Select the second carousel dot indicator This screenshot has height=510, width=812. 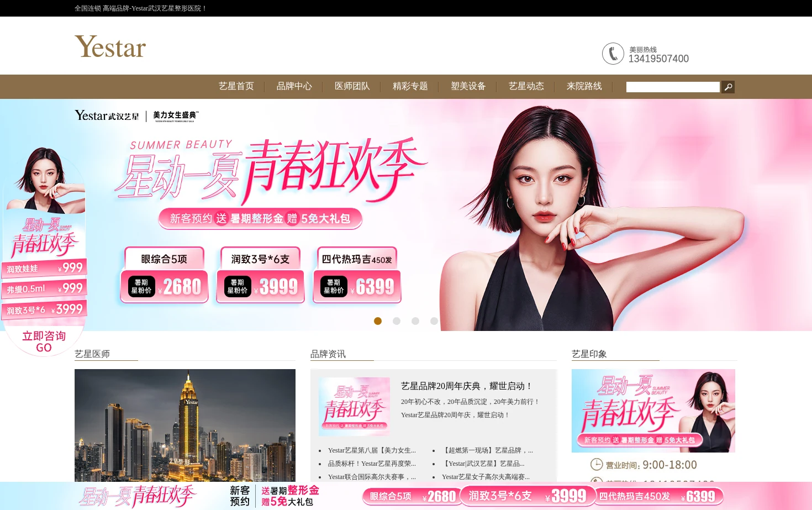pos(397,321)
